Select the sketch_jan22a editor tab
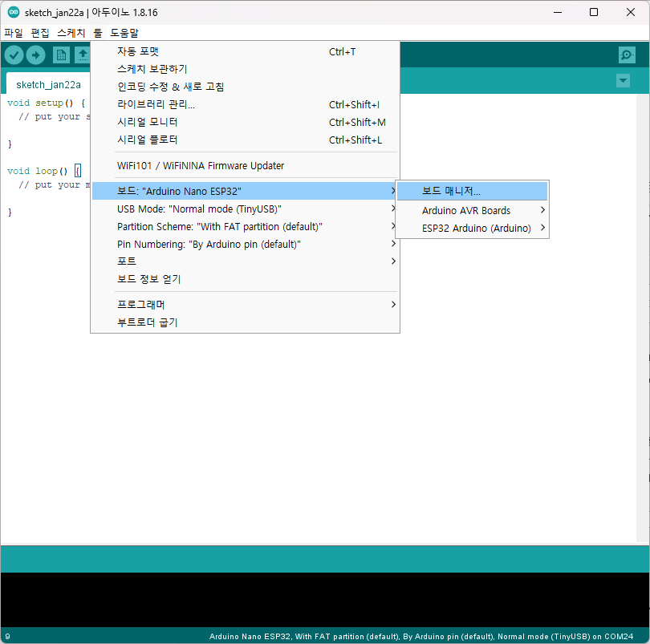This screenshot has width=650, height=644. [x=48, y=84]
